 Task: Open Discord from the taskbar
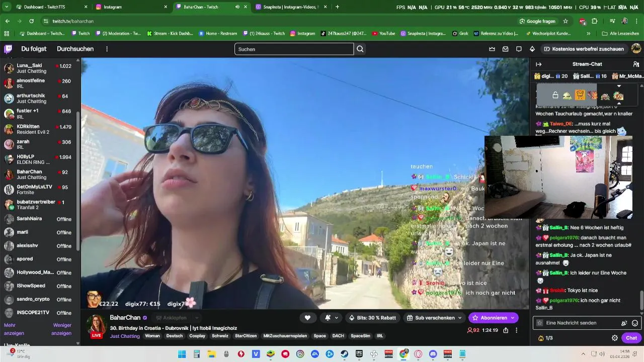[433, 354]
